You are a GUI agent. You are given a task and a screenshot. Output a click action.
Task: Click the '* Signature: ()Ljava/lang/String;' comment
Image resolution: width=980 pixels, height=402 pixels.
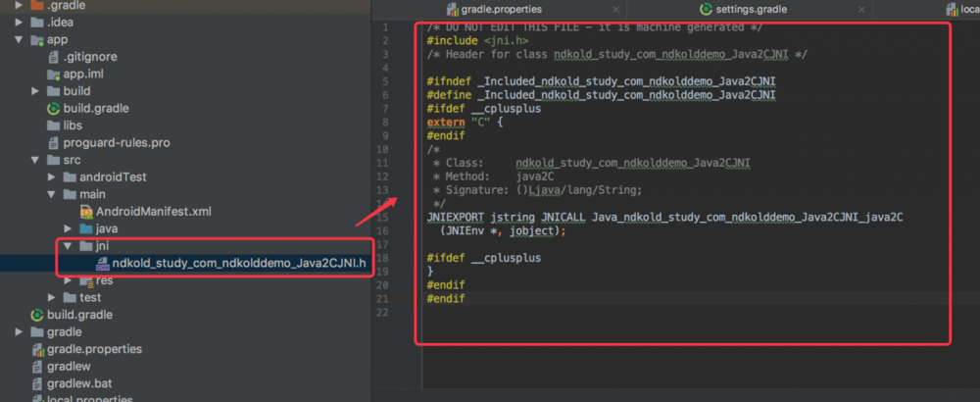pyautogui.click(x=537, y=190)
